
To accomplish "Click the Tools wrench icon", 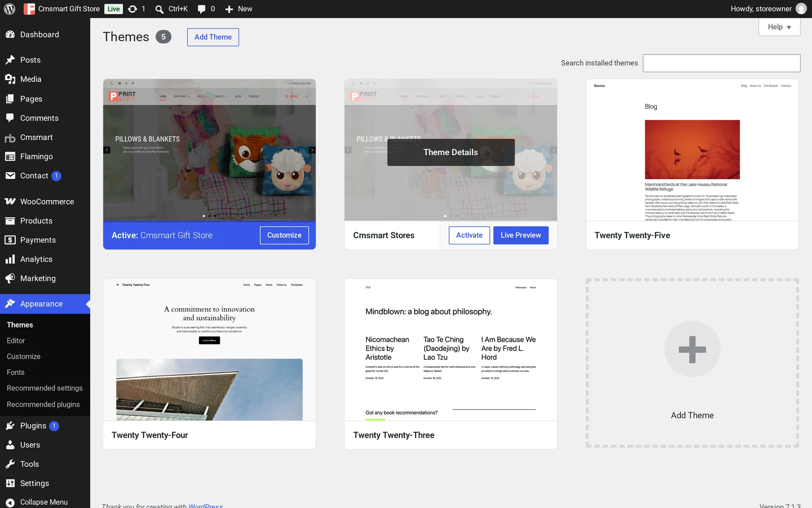I will pos(10,464).
